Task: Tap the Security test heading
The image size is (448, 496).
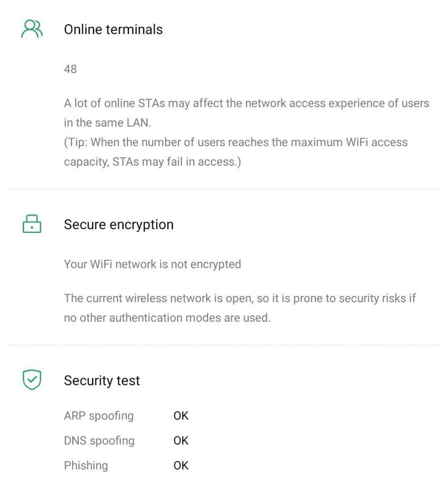Action: click(102, 380)
